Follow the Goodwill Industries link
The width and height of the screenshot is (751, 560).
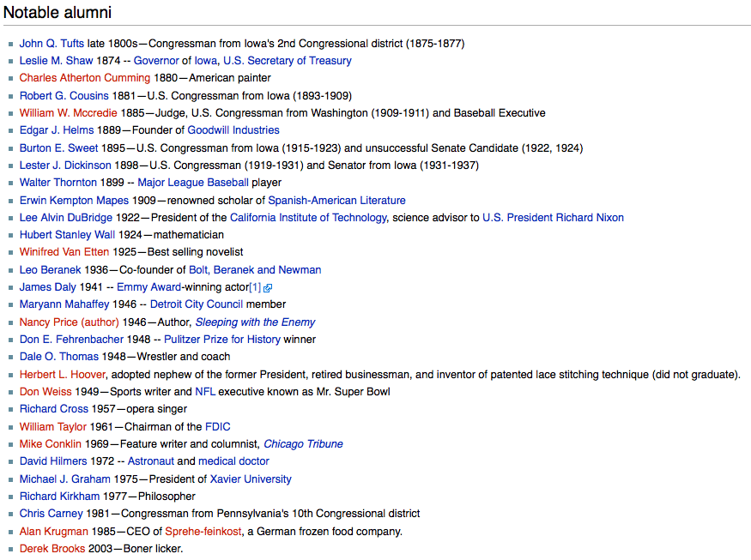click(233, 130)
